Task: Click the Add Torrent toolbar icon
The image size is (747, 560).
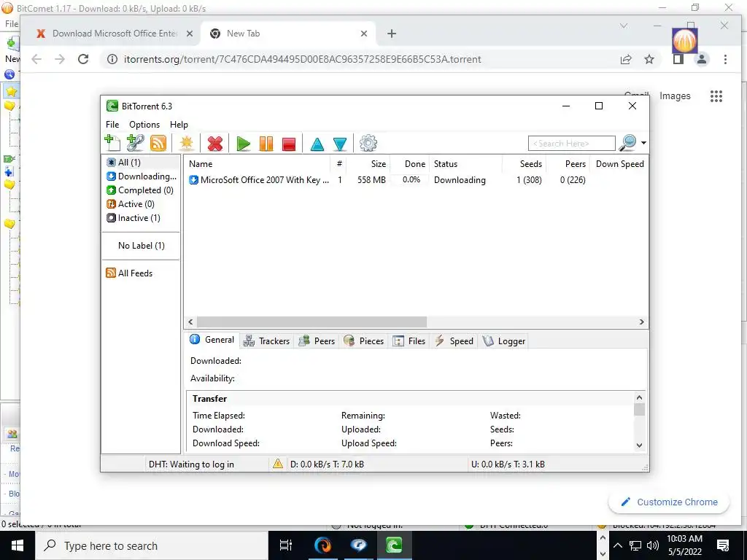Action: (x=112, y=143)
